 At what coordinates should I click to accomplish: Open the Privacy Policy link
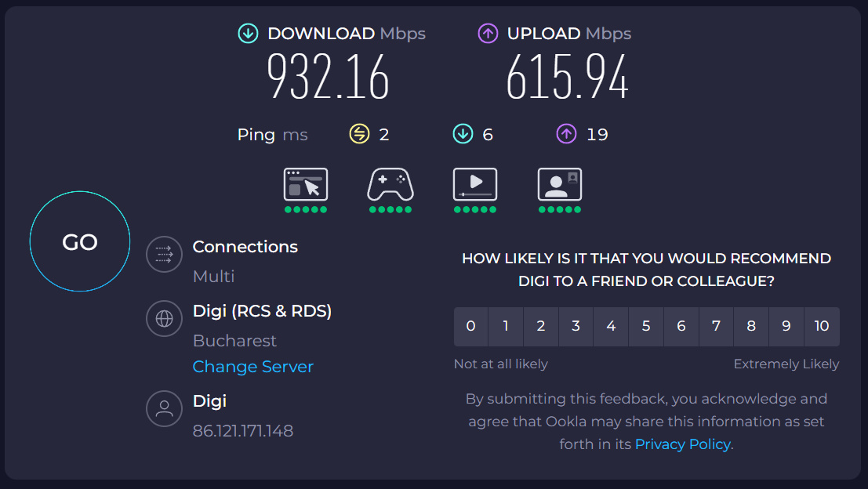point(683,444)
